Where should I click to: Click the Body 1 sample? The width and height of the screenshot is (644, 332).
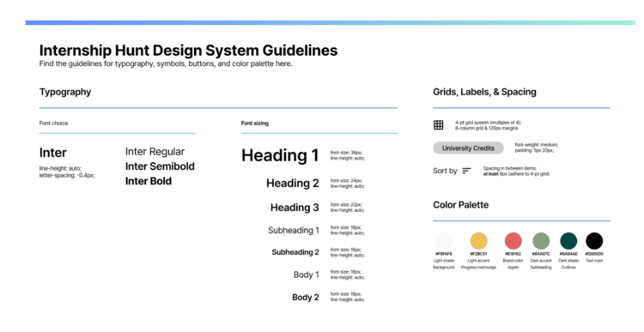(306, 275)
